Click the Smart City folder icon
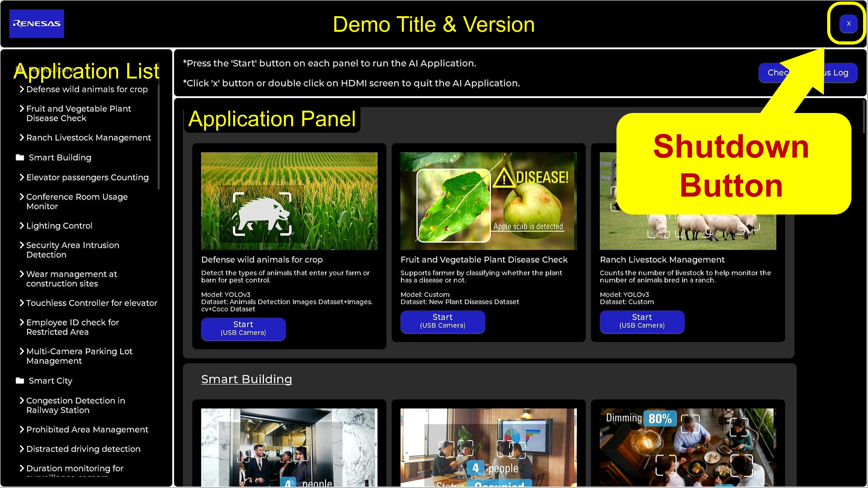This screenshot has width=868, height=488. [x=20, y=381]
